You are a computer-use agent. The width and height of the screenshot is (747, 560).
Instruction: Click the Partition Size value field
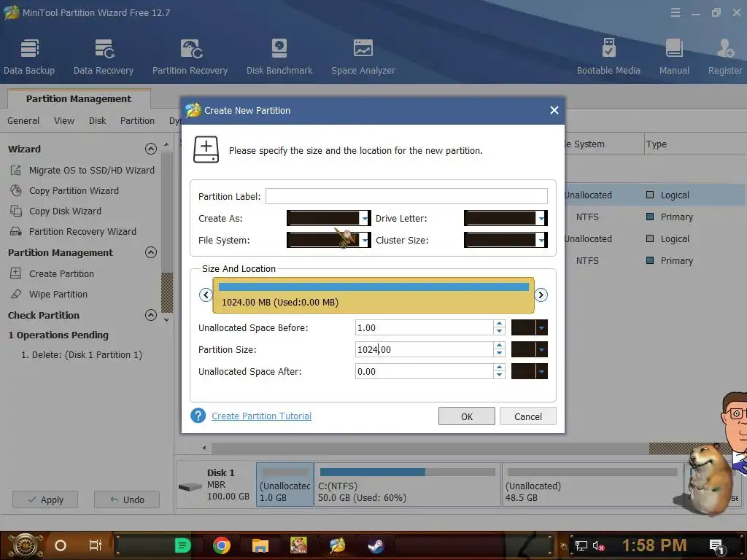click(425, 349)
